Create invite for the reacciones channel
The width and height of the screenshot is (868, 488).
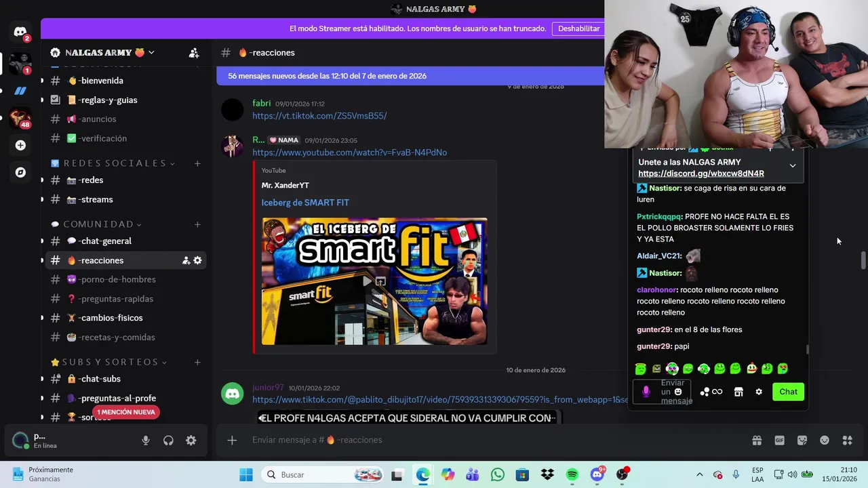coord(186,260)
